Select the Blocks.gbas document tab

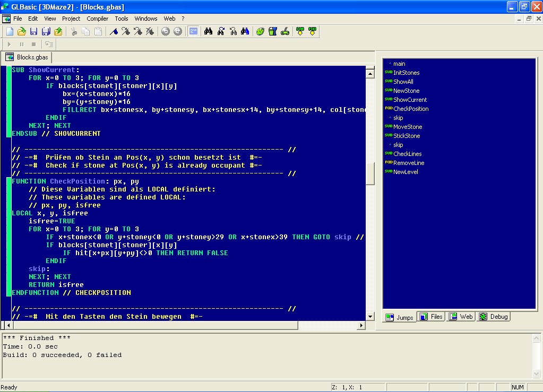coord(27,57)
